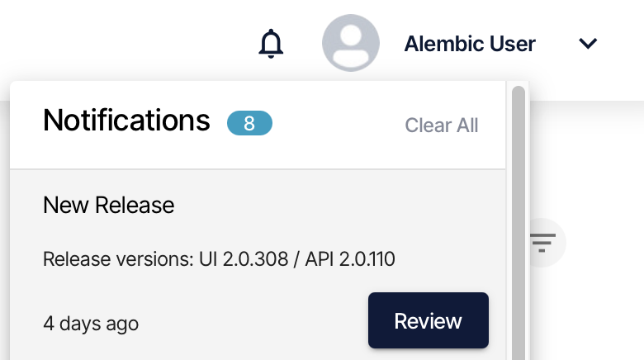
Task: Click the blue unread count badge
Action: point(249,123)
